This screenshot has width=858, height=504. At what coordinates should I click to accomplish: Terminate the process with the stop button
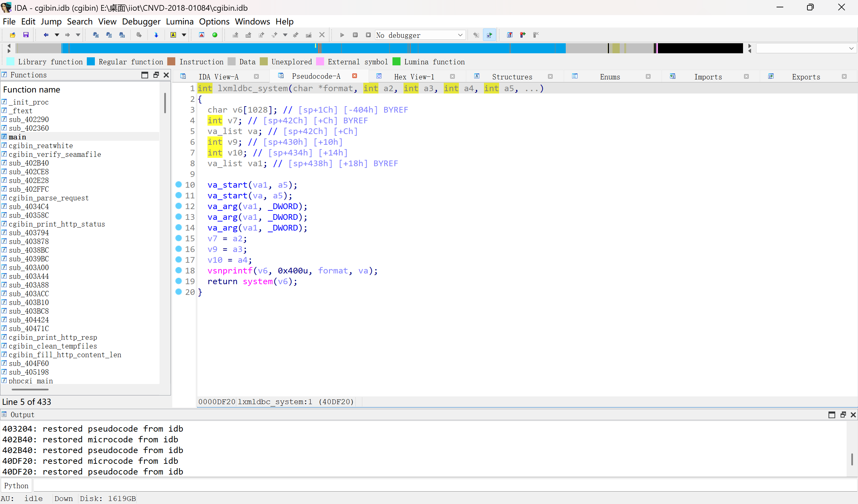[x=368, y=35]
